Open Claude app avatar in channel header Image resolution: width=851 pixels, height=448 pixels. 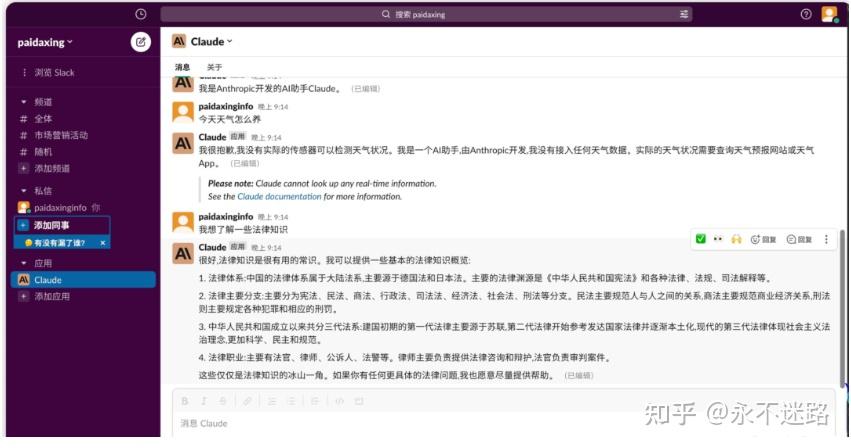point(179,41)
